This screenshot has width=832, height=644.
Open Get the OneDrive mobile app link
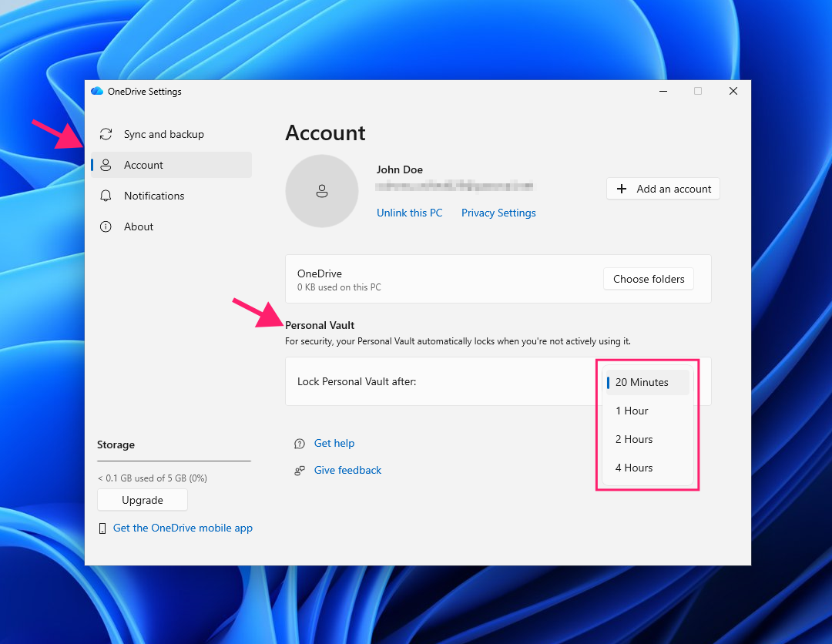point(183,528)
